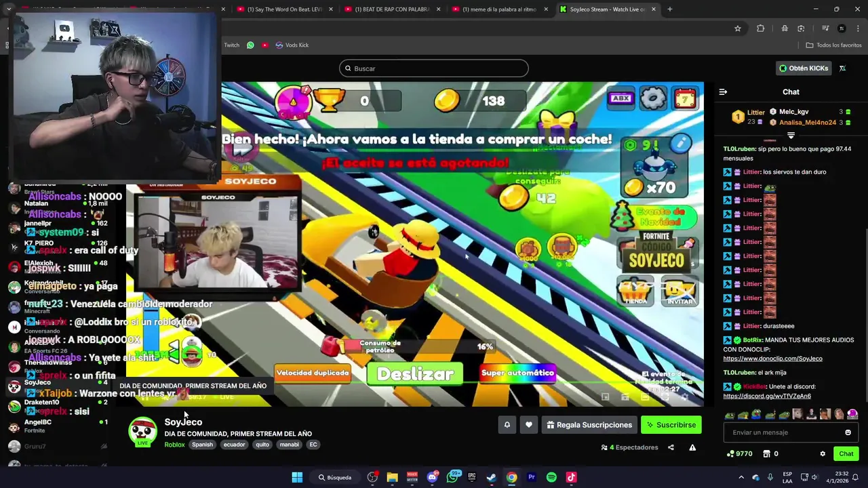
Task: Click the in-game Invitar icon
Action: point(679,291)
